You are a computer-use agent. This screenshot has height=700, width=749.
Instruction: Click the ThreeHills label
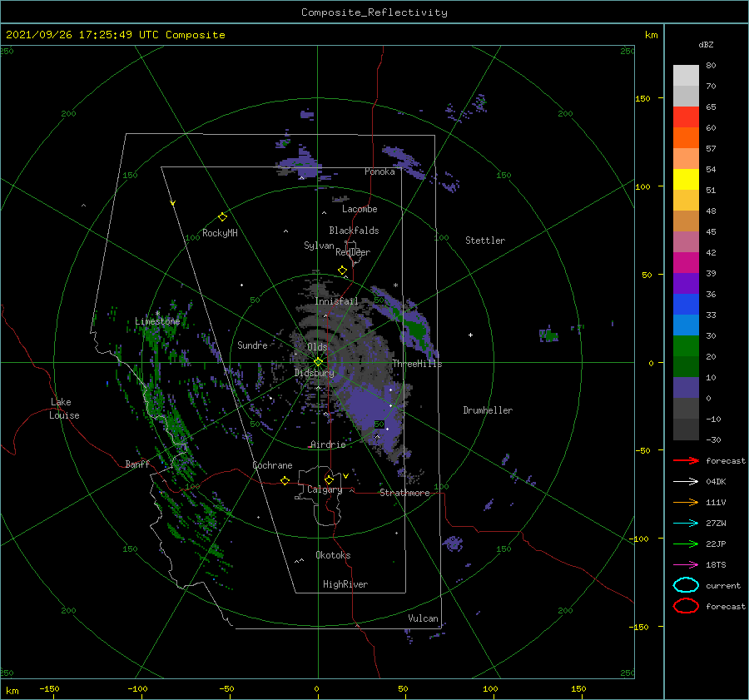click(x=418, y=364)
